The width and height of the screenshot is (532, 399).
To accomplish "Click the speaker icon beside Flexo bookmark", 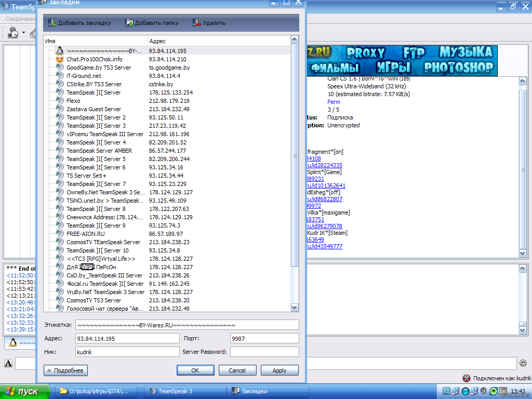I will click(60, 100).
